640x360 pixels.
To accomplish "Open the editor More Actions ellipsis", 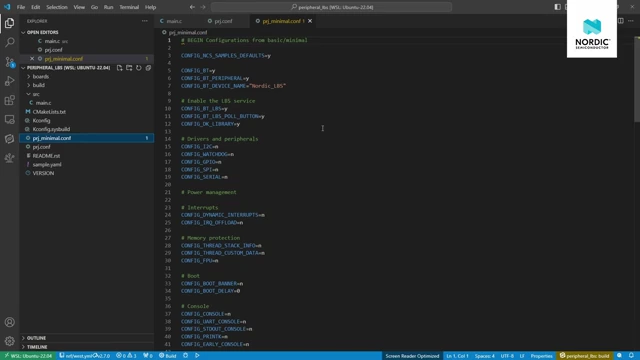I will 631,21.
